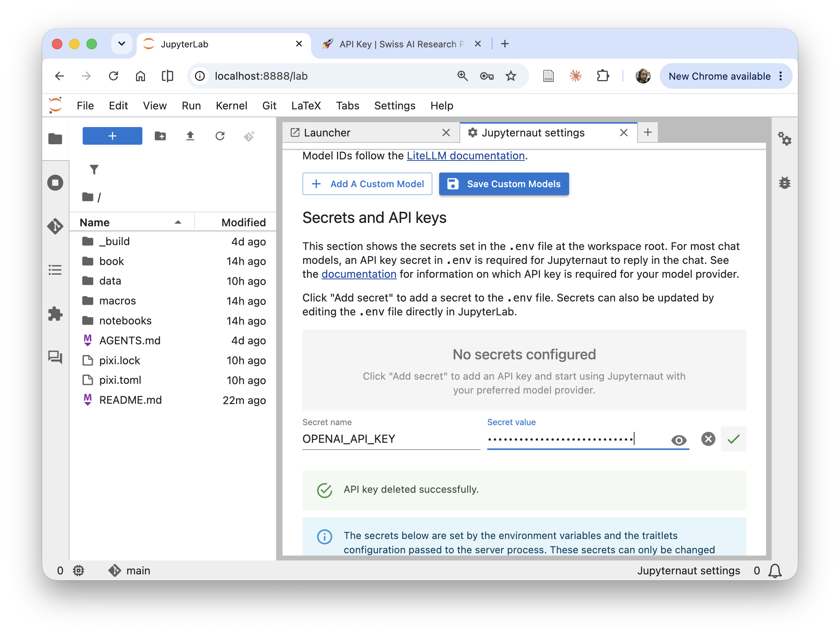Open the Settings menu
The width and height of the screenshot is (840, 636).
[x=394, y=106]
